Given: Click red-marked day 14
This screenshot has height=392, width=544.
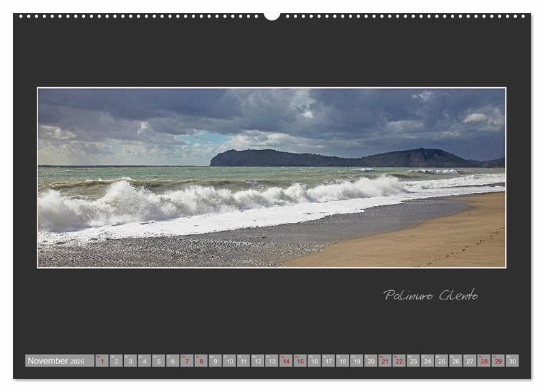Looking at the screenshot, I should click(x=286, y=361).
